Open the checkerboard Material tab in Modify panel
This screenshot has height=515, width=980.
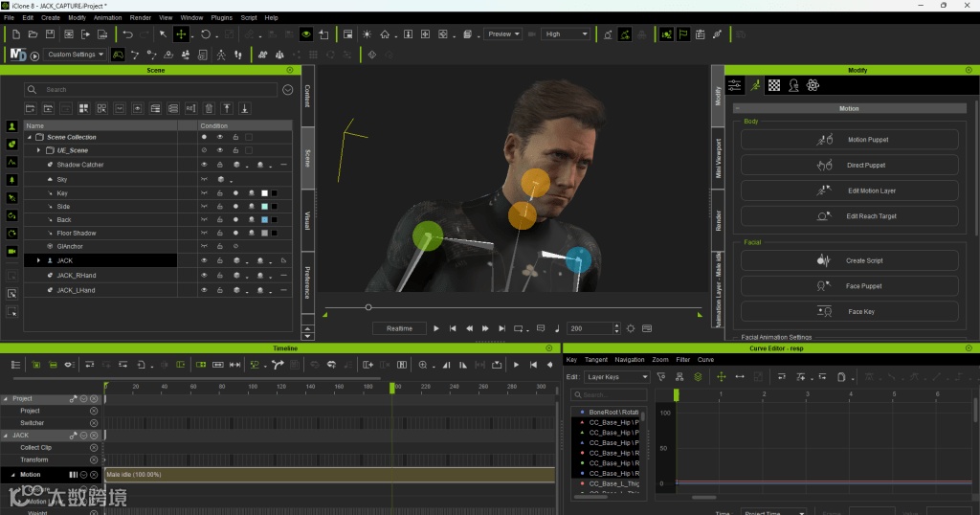pos(774,85)
